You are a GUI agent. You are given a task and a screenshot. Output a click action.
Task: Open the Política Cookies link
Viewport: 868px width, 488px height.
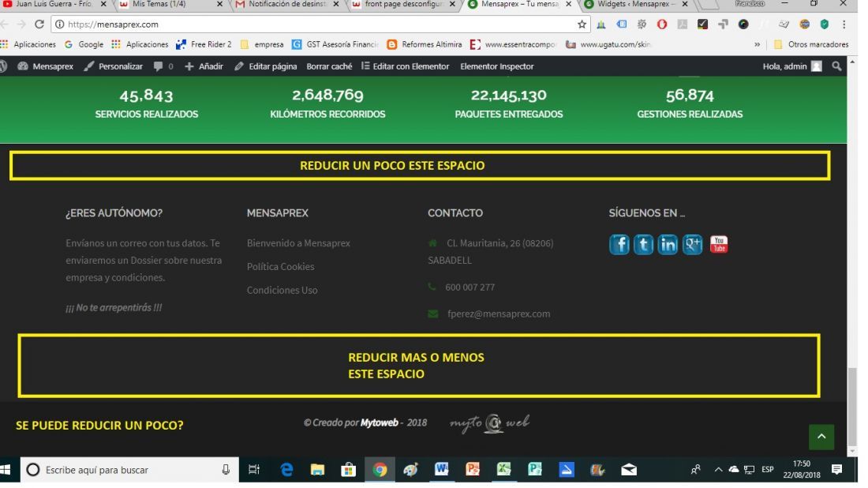click(x=281, y=266)
